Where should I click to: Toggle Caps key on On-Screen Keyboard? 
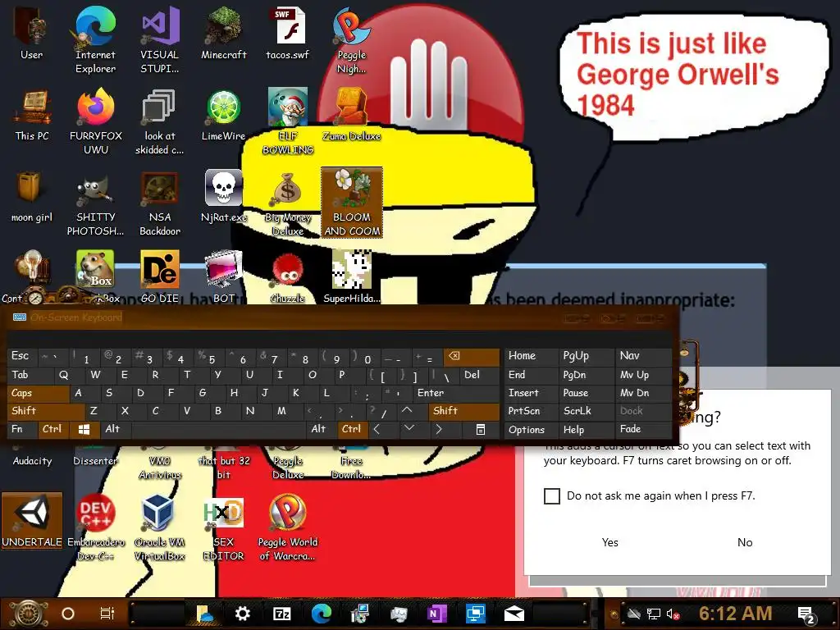pos(39,393)
